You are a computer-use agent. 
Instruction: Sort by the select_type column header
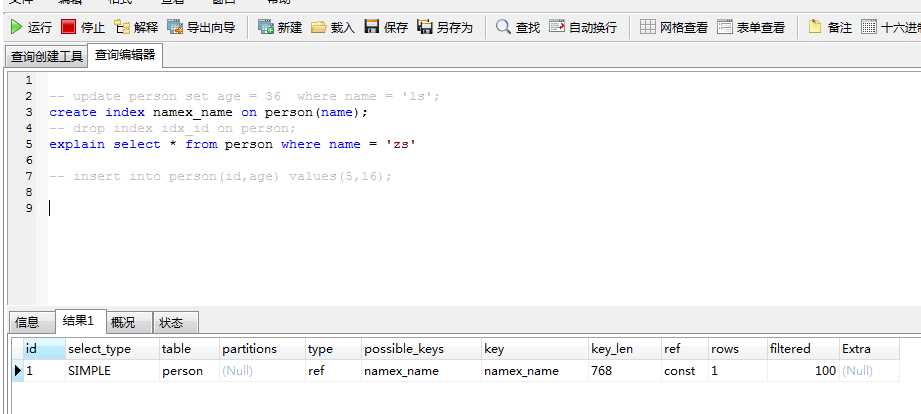click(x=112, y=349)
